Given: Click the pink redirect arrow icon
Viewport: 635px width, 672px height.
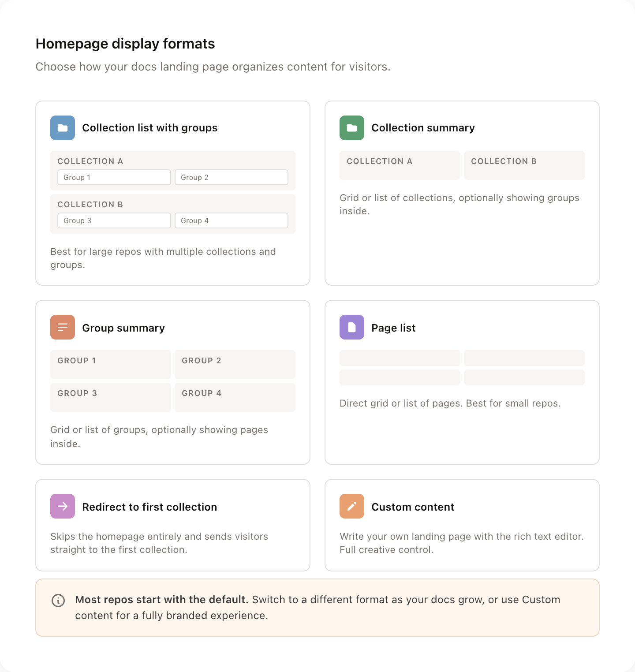Looking at the screenshot, I should (62, 506).
